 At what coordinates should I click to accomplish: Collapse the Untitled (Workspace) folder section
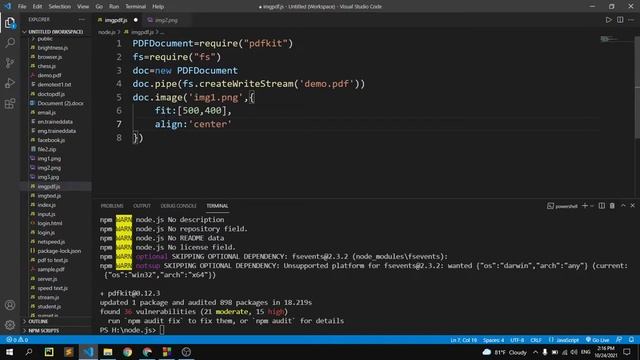pyautogui.click(x=56, y=31)
